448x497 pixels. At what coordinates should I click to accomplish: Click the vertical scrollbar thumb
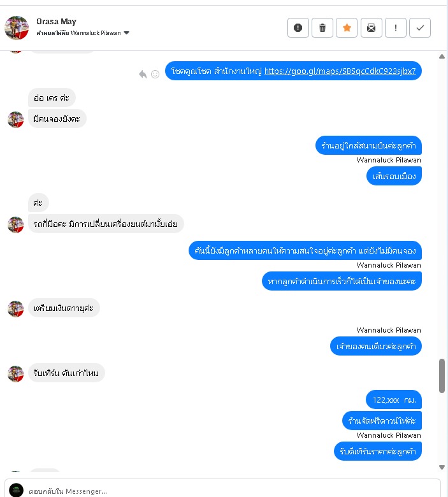[442, 376]
